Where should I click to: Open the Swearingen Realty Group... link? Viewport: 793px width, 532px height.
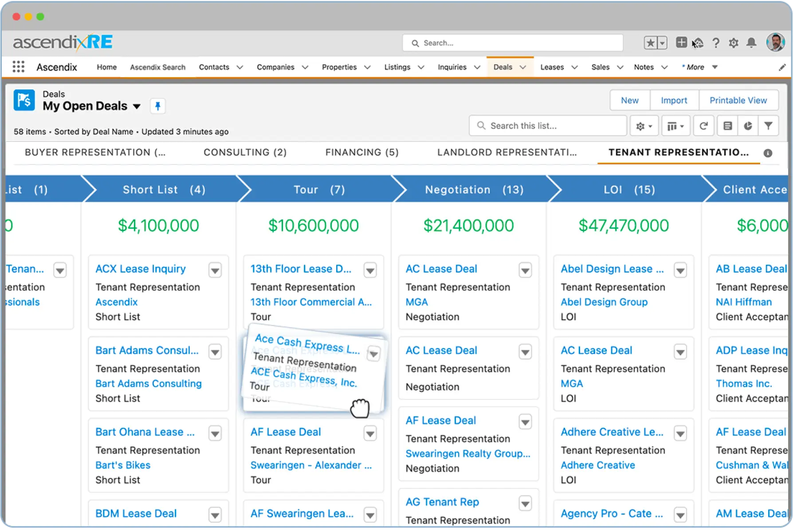[468, 454]
